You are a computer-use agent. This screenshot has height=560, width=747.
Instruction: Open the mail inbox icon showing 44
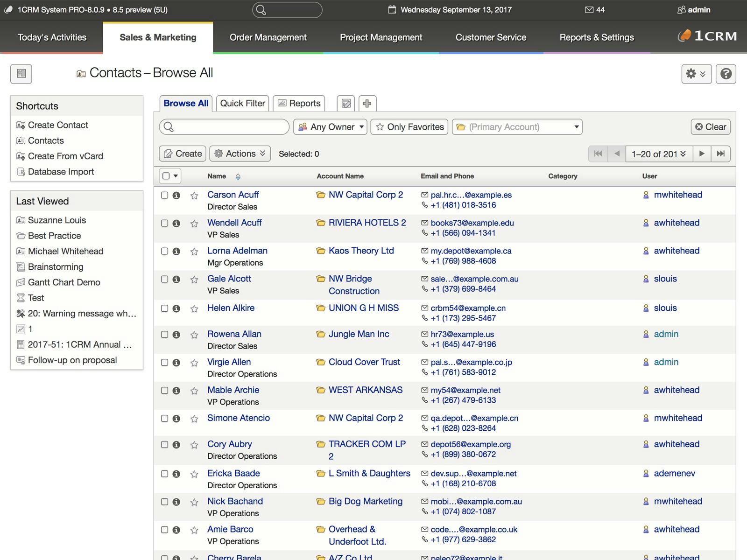(589, 10)
